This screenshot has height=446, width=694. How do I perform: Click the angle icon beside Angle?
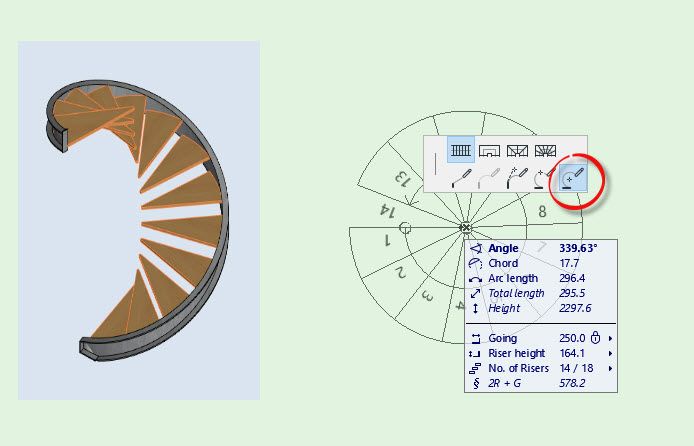pyautogui.click(x=475, y=249)
